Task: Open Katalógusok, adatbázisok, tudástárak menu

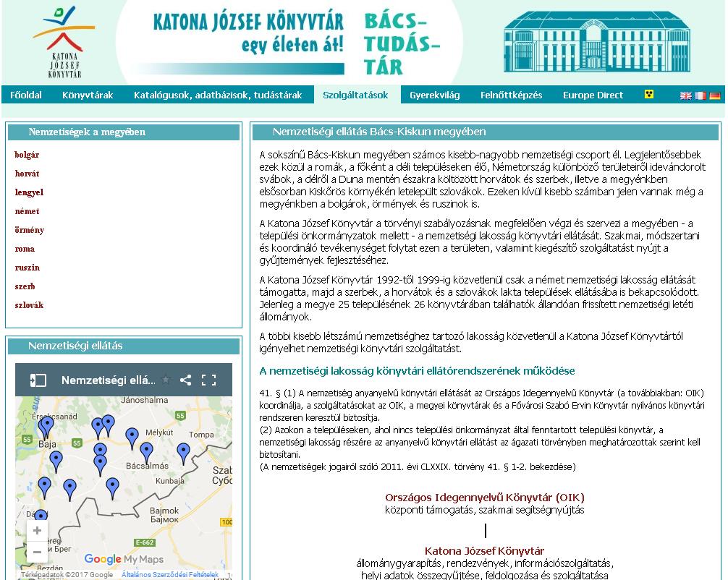Action: [x=218, y=95]
